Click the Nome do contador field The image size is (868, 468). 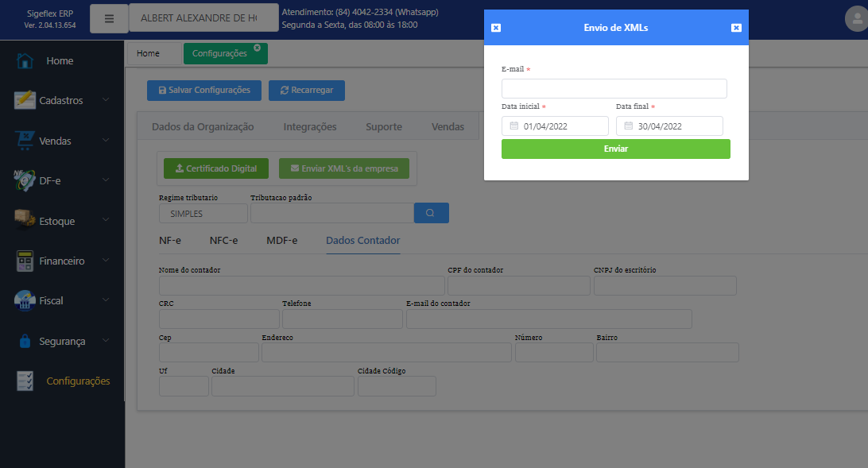click(301, 286)
